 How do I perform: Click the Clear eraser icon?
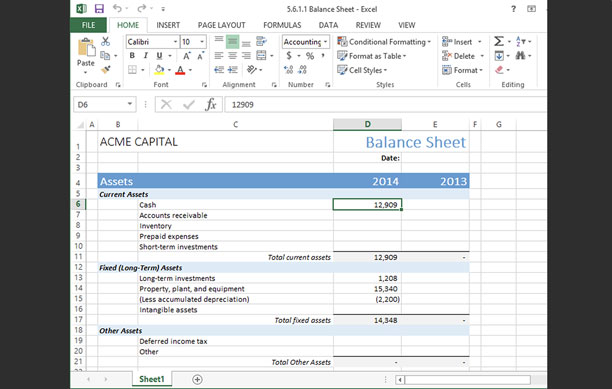click(499, 70)
